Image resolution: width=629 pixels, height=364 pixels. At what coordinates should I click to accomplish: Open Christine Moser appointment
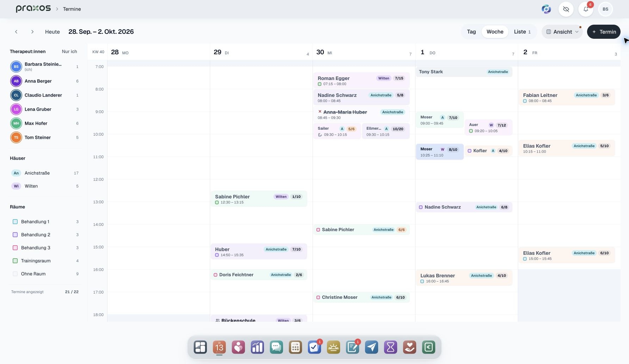pyautogui.click(x=361, y=297)
